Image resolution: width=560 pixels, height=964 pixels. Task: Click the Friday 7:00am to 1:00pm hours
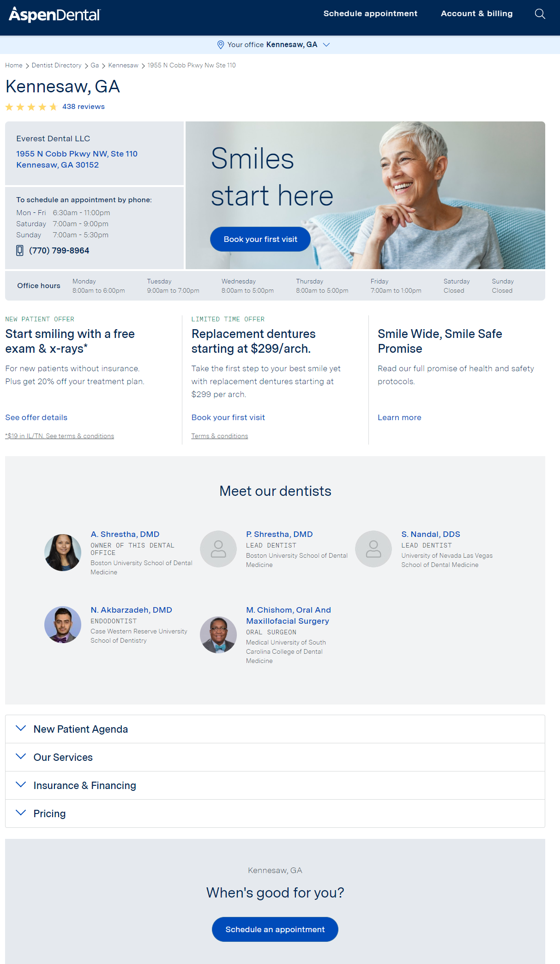tap(396, 286)
